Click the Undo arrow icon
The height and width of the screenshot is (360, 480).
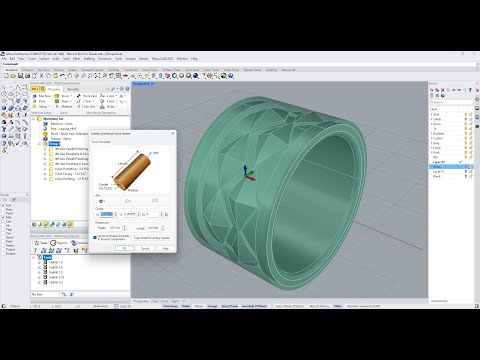click(x=62, y=76)
